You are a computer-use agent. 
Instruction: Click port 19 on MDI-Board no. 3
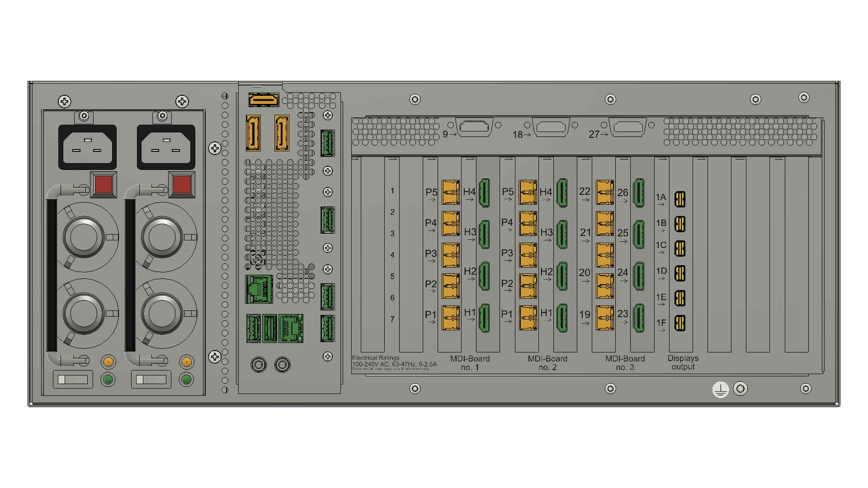[x=604, y=318]
